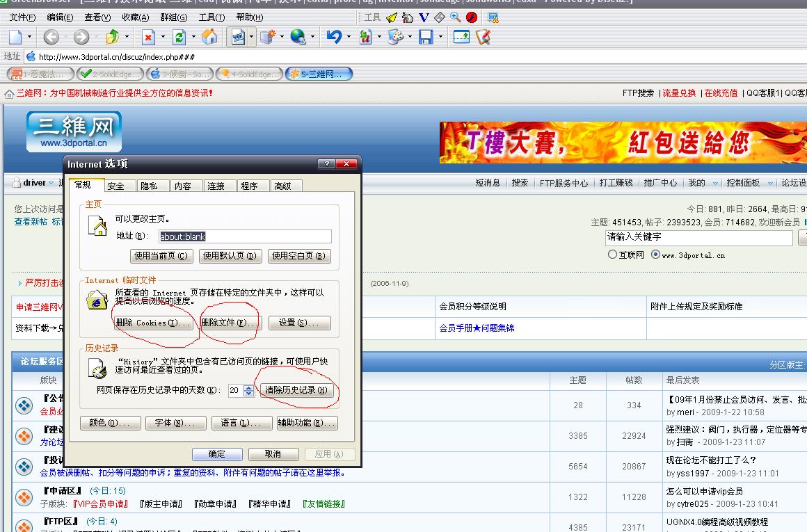807x532 pixels.
Task: Click the film-strip page toolbar icon
Action: click(x=238, y=37)
